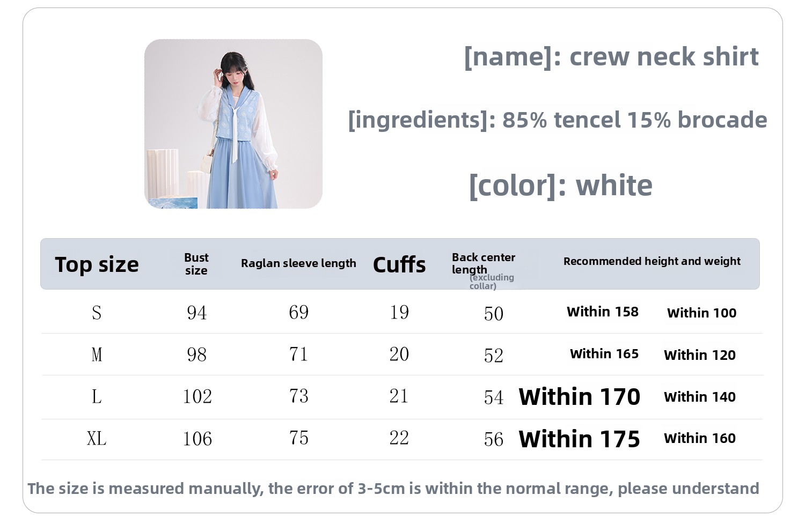Click the manual measurement error note
This screenshot has width=805, height=532.
coord(393,489)
